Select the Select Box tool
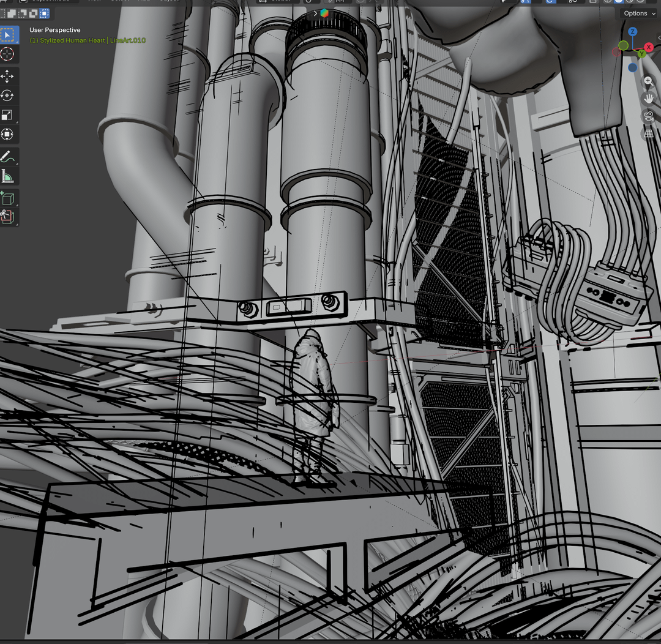Viewport: 661px width, 644px height. pos(8,35)
